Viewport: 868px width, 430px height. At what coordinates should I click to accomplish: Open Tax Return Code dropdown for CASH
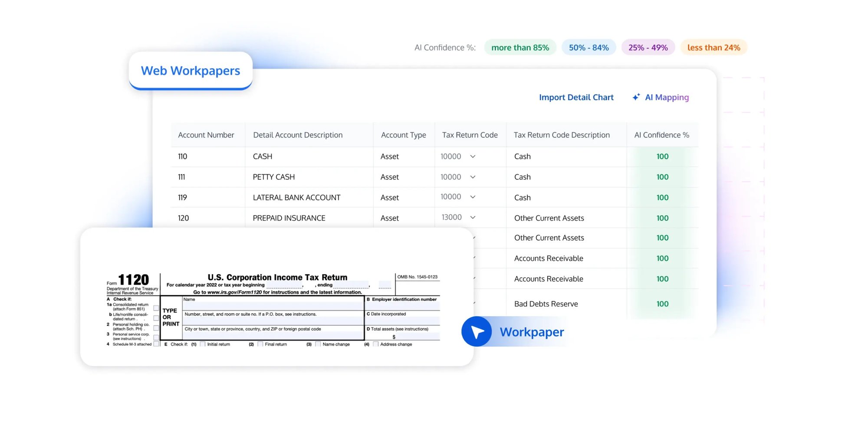point(473,156)
